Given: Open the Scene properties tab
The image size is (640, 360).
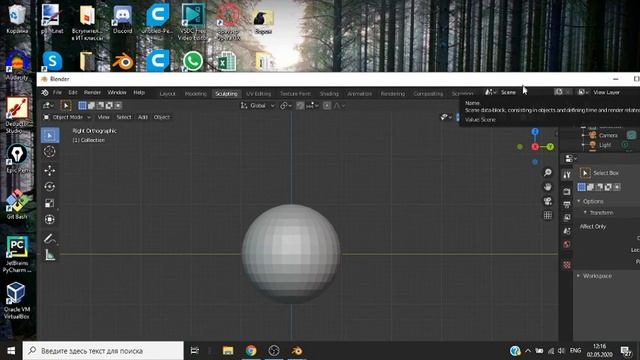Looking at the screenshot, I should click(567, 231).
